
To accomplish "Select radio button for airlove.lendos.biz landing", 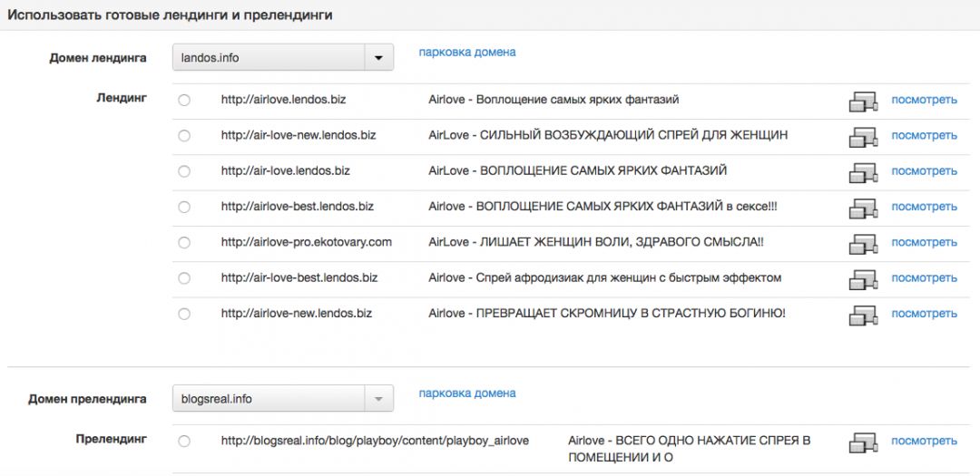I will pos(183,100).
